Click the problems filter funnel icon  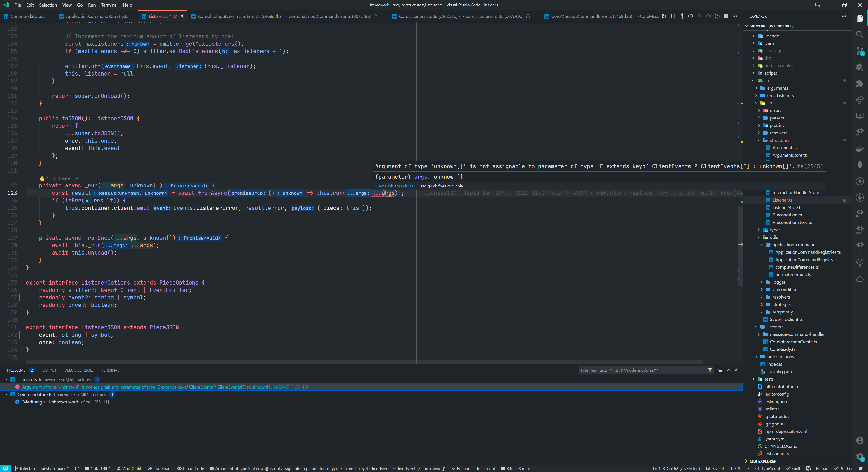click(x=710, y=370)
